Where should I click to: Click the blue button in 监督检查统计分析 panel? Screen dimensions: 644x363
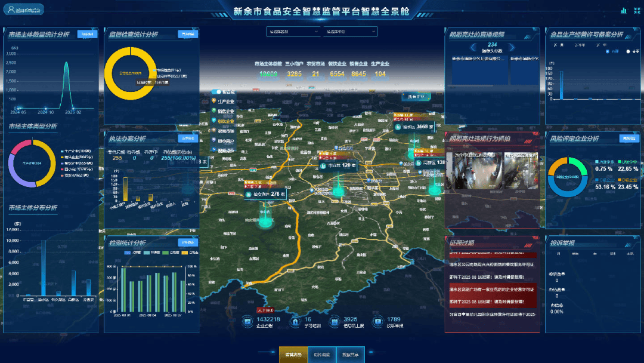coord(188,34)
